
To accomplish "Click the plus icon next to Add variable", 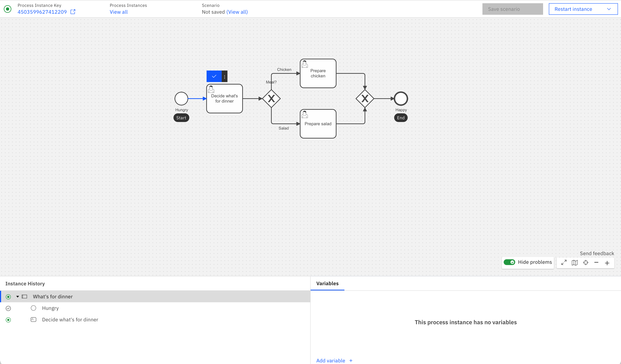I will point(351,361).
